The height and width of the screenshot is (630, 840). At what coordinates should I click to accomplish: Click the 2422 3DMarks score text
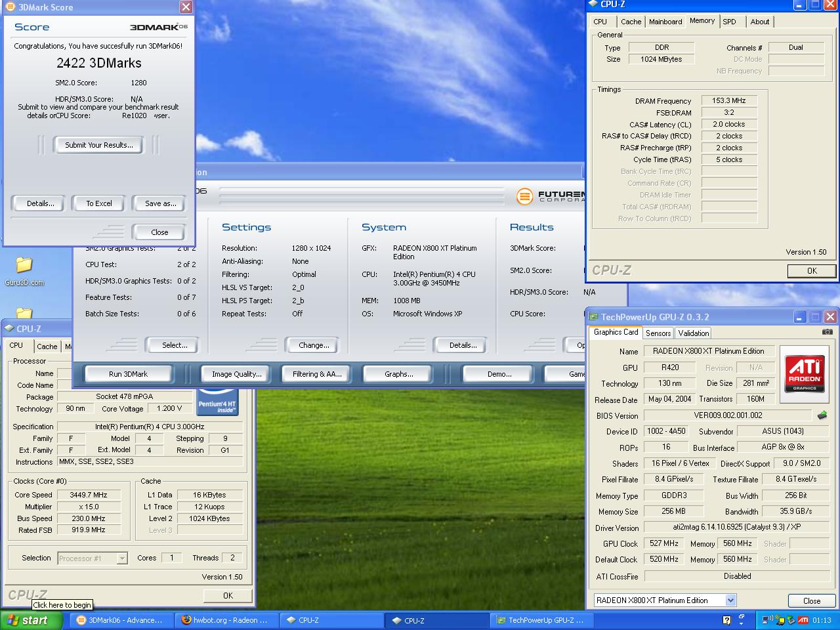(x=99, y=63)
